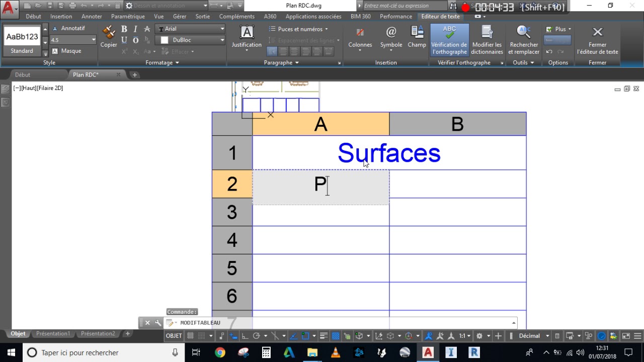
Task: Toggle Vérification de l'orthographe
Action: pos(449,40)
